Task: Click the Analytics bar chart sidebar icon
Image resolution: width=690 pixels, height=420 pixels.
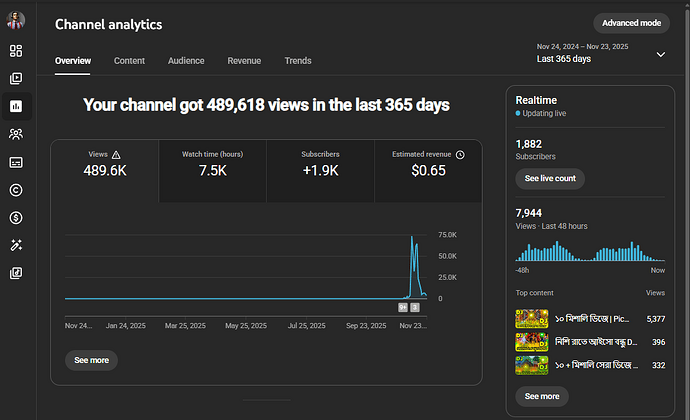Action: pos(16,106)
